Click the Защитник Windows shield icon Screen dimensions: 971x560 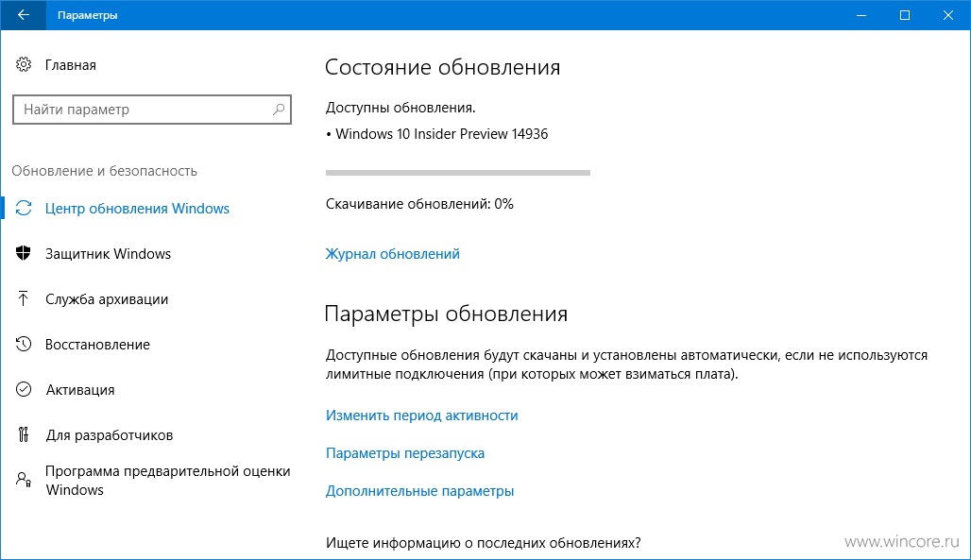24,253
